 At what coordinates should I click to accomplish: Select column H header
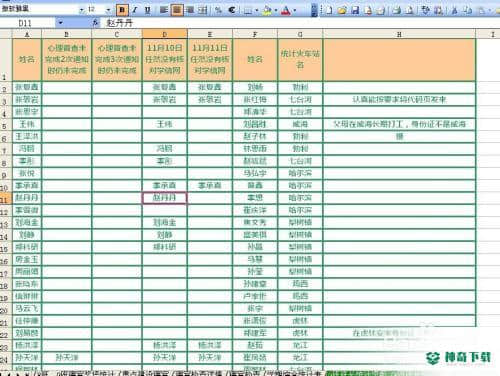(399, 34)
